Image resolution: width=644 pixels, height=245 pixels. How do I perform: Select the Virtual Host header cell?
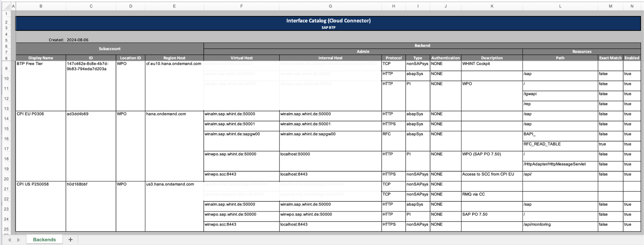[241, 58]
